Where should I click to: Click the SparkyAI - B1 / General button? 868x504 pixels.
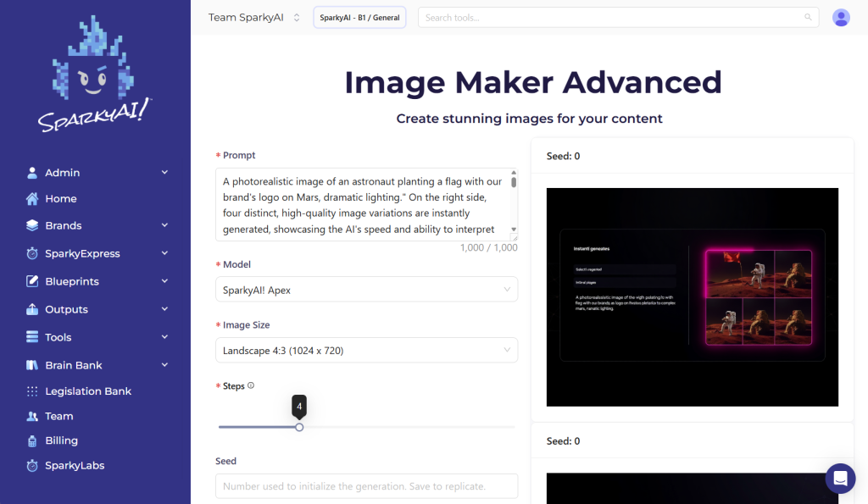pos(359,16)
